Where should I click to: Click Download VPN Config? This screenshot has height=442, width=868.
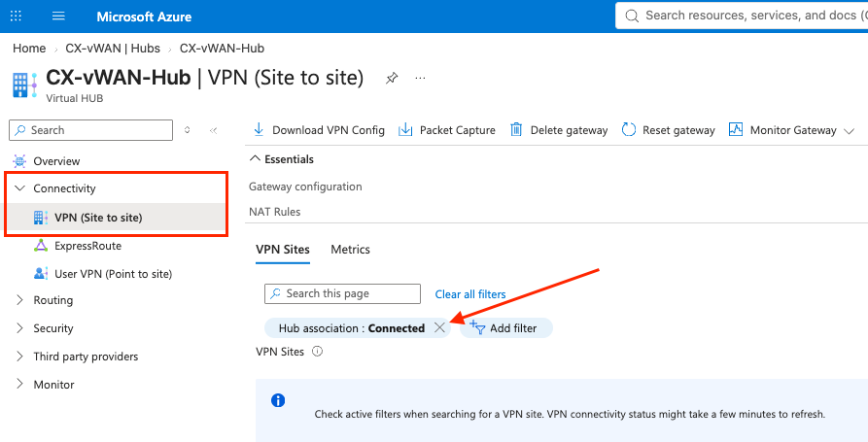[319, 130]
